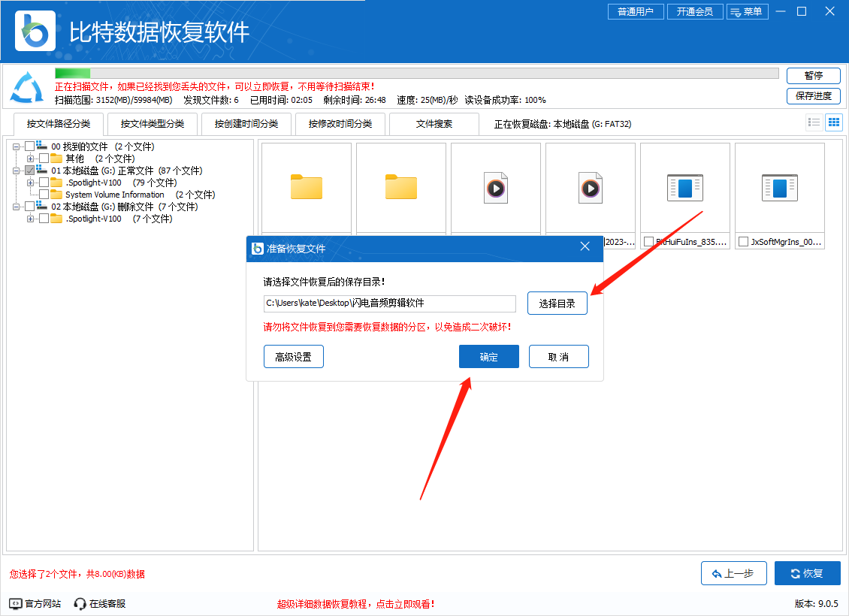Open 高级设置 in recovery dialog
This screenshot has height=616, width=849.
[293, 356]
